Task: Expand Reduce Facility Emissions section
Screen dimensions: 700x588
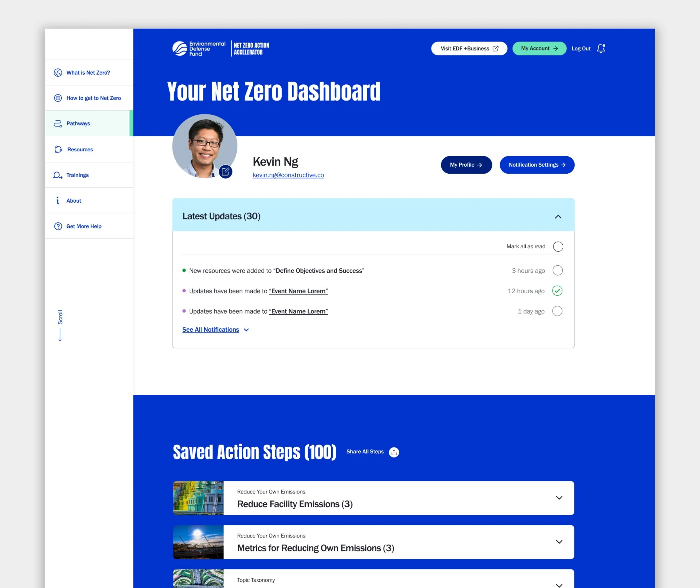Action: pyautogui.click(x=559, y=498)
